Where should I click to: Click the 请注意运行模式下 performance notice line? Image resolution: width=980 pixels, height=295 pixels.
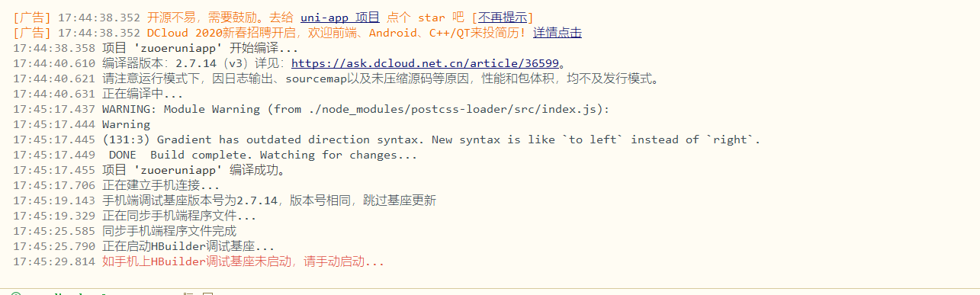click(x=336, y=79)
